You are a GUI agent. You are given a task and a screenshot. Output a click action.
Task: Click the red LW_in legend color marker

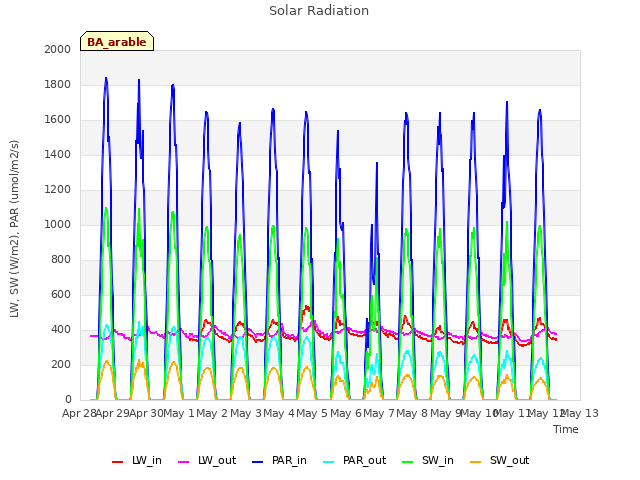click(x=118, y=462)
